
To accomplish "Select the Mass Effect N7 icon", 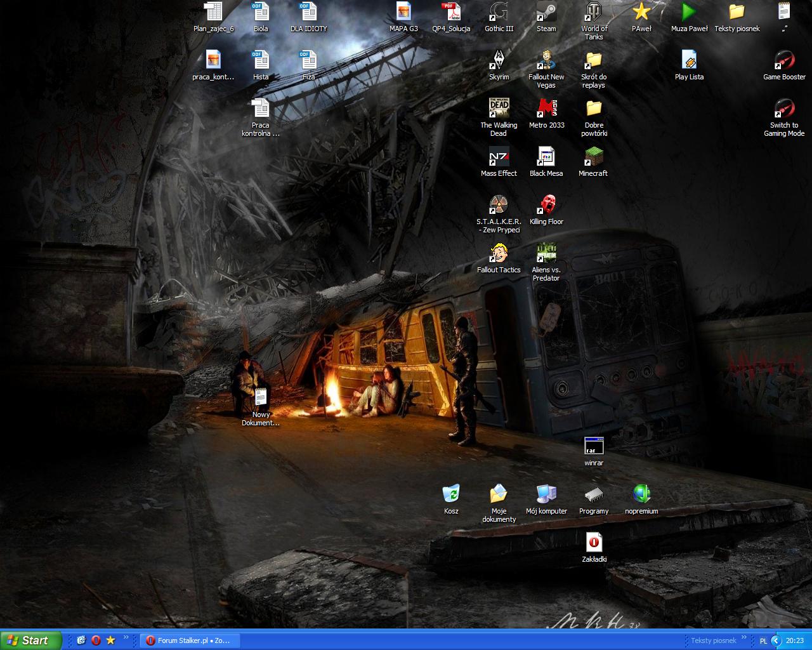I will pyautogui.click(x=499, y=157).
